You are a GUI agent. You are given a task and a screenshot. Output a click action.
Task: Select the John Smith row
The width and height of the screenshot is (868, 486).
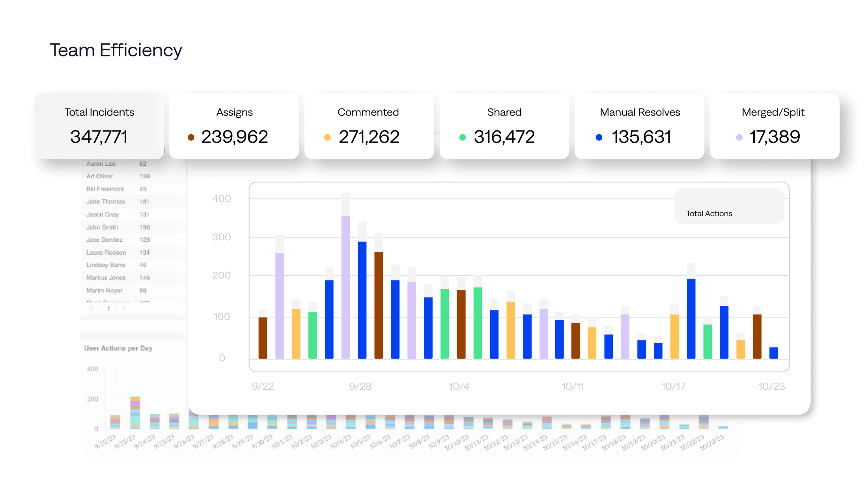(134, 227)
